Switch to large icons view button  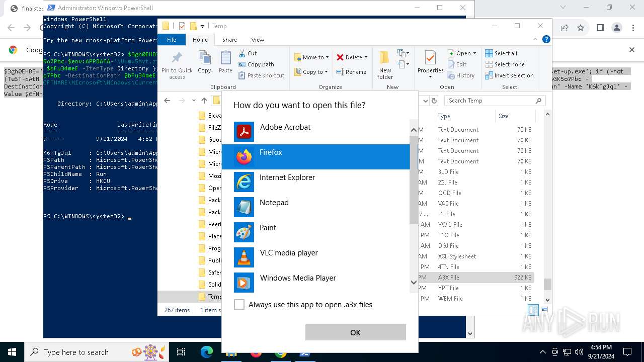pos(544,310)
